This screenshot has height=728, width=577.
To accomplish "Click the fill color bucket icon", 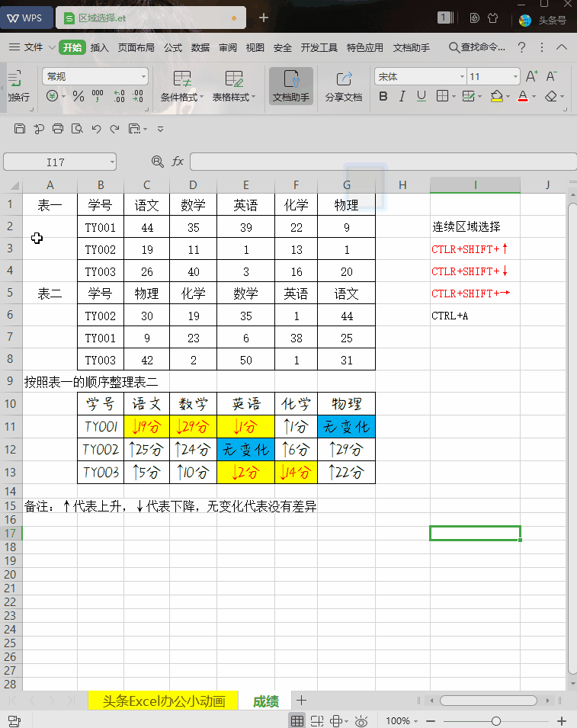I will (x=497, y=96).
